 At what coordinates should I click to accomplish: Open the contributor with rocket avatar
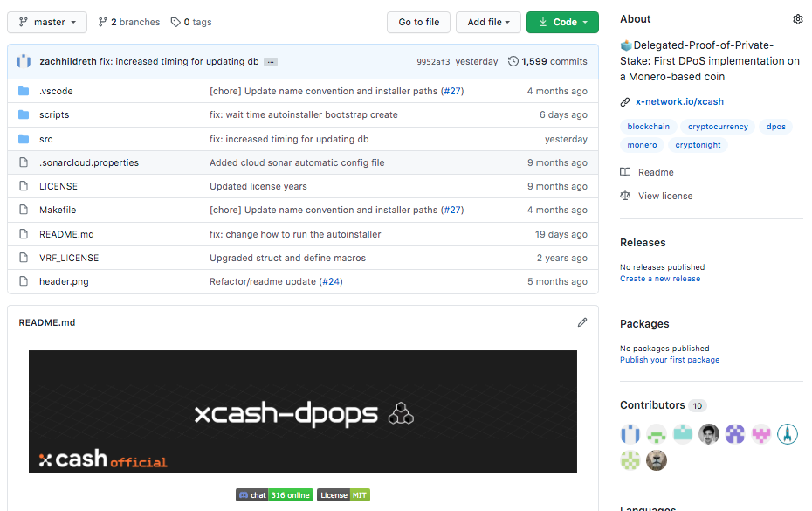coord(788,434)
